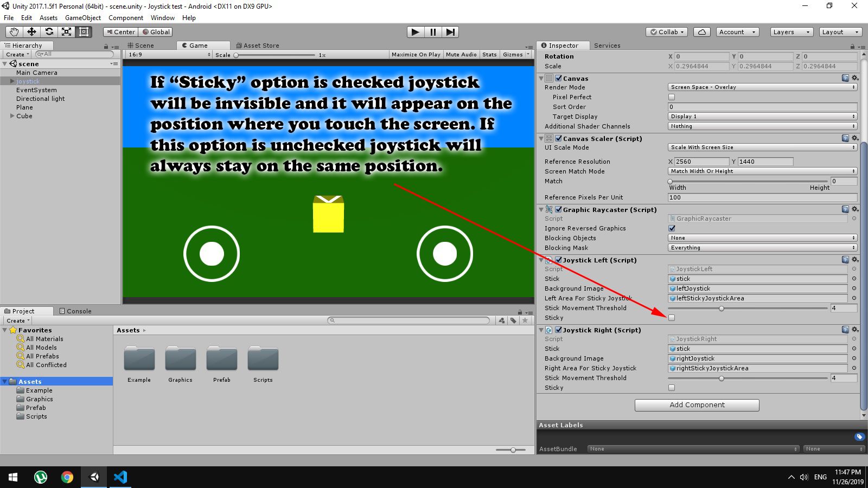
Task: Open the Layers dropdown
Action: point(792,32)
